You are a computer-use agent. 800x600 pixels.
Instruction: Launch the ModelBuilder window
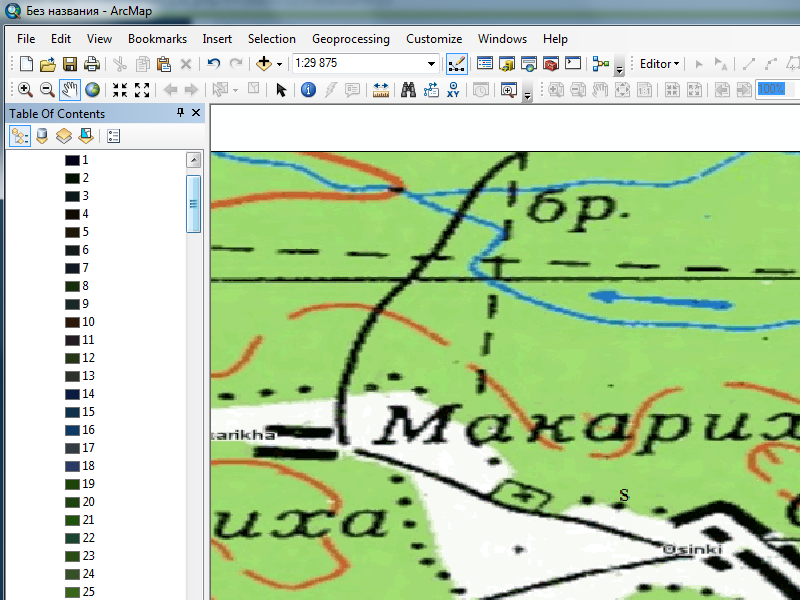tap(600, 65)
